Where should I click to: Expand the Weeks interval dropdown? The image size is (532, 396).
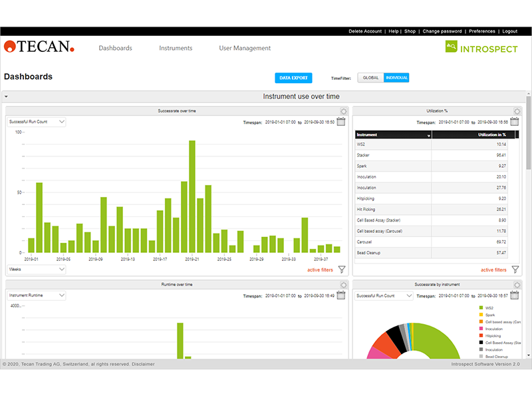pos(37,270)
